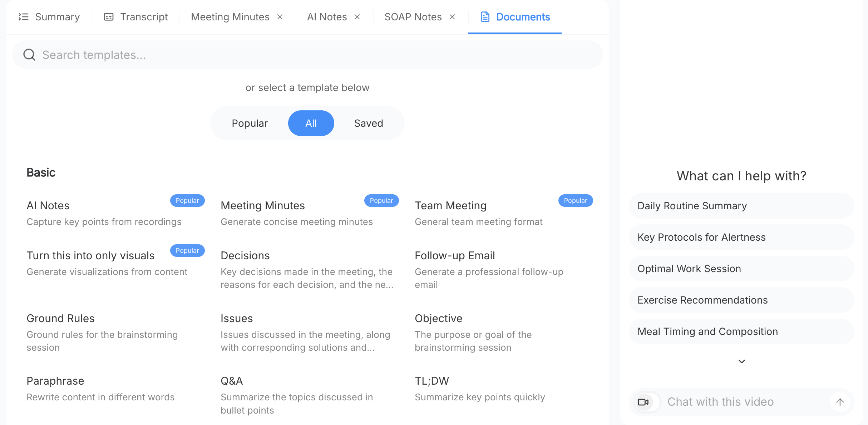Switch to the Summary tab
Screen dimensions: 868x425
[57, 17]
